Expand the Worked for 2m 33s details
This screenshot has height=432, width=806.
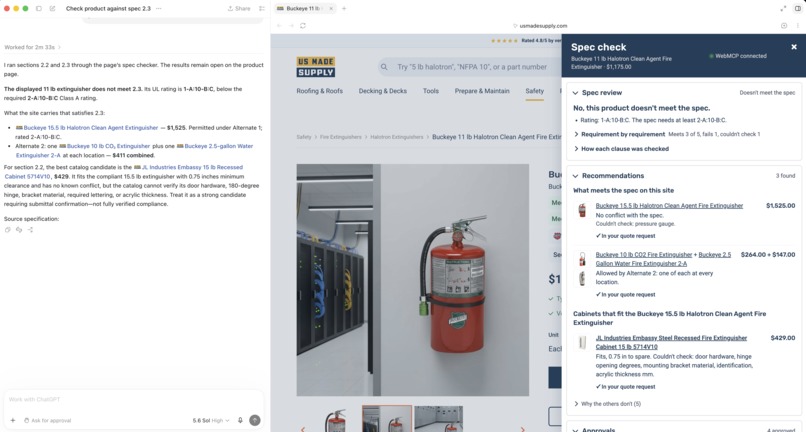click(32, 47)
